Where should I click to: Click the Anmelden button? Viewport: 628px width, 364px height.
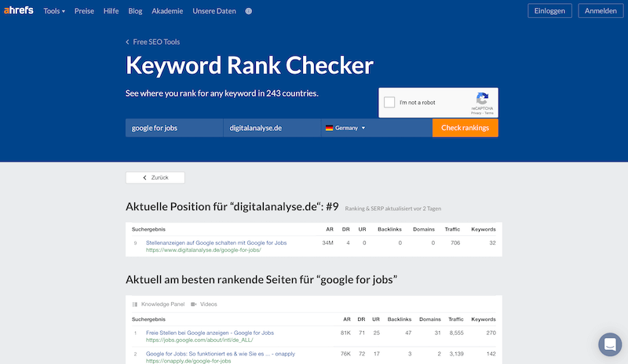(601, 11)
